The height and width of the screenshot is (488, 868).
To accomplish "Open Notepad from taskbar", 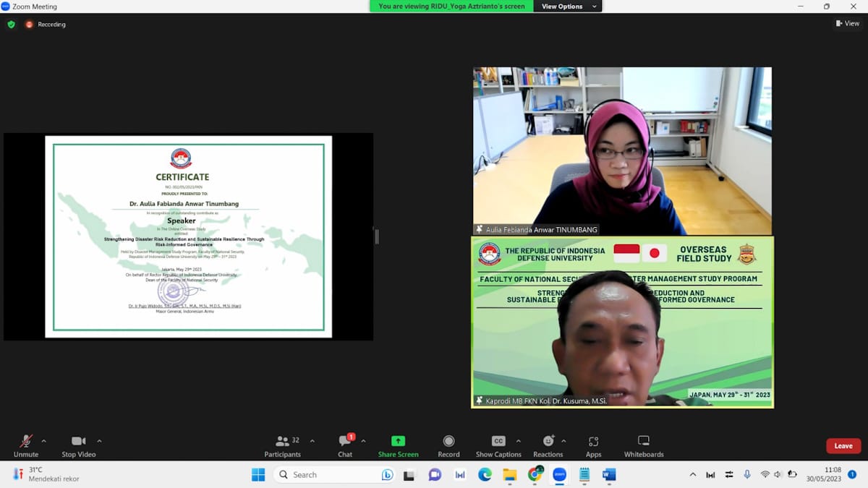I will tap(584, 474).
